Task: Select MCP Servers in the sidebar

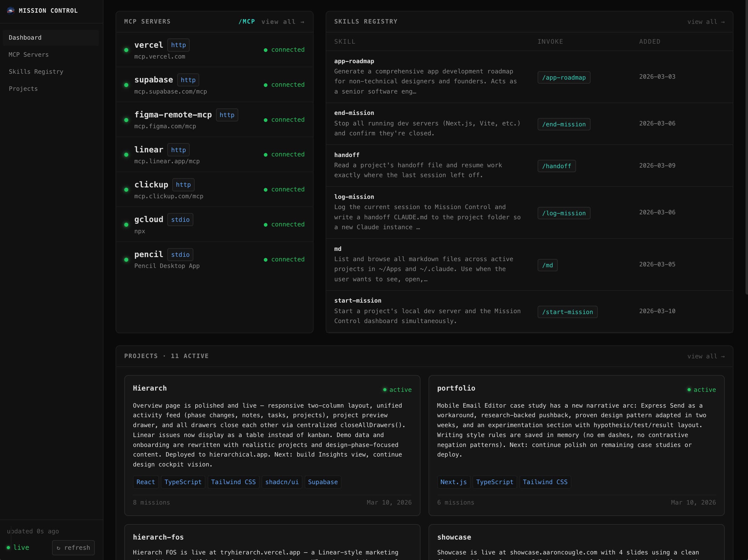Action: point(29,55)
